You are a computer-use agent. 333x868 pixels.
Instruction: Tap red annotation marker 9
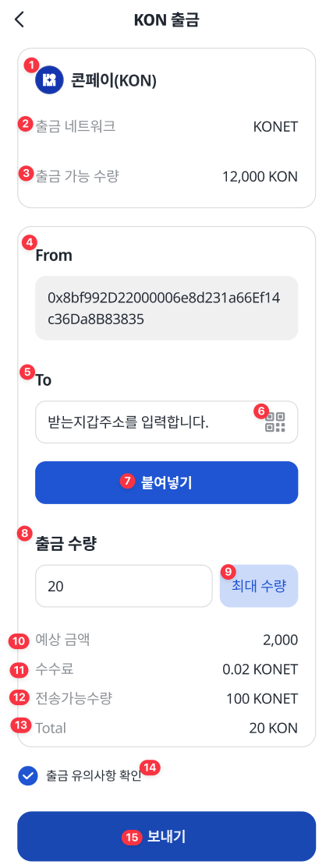pyautogui.click(x=228, y=570)
